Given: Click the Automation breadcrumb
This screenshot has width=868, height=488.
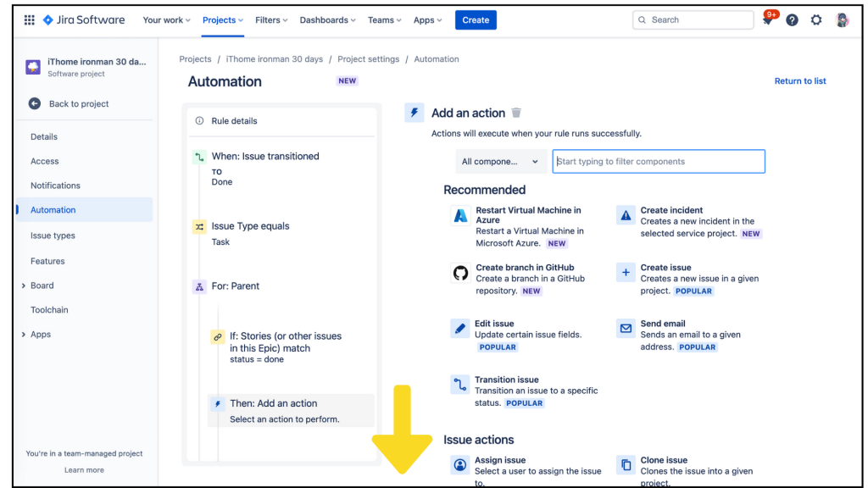Looking at the screenshot, I should (437, 59).
